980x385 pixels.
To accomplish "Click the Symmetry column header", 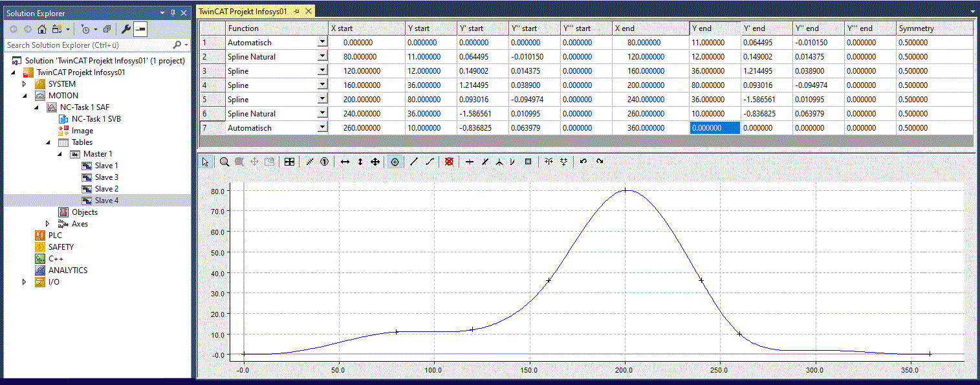I will [x=934, y=28].
